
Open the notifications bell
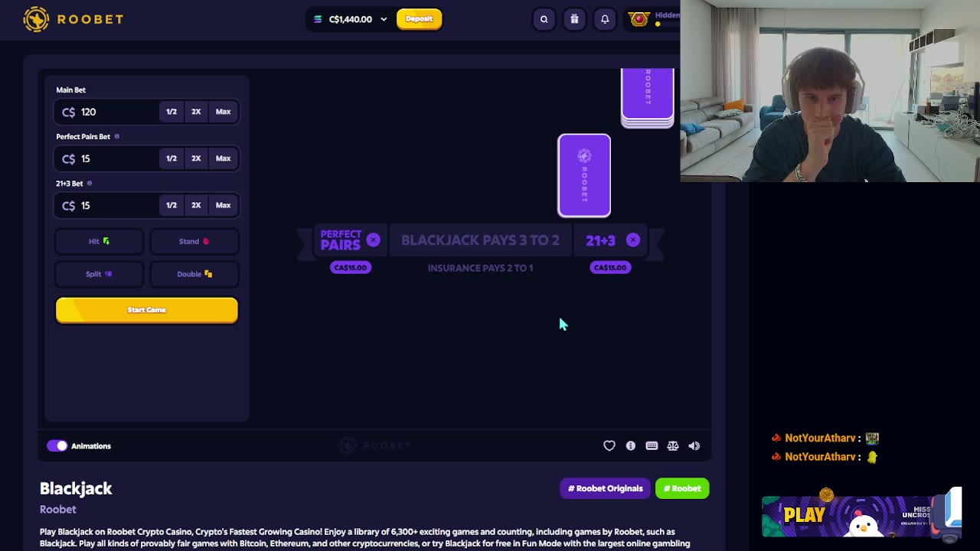point(605,19)
